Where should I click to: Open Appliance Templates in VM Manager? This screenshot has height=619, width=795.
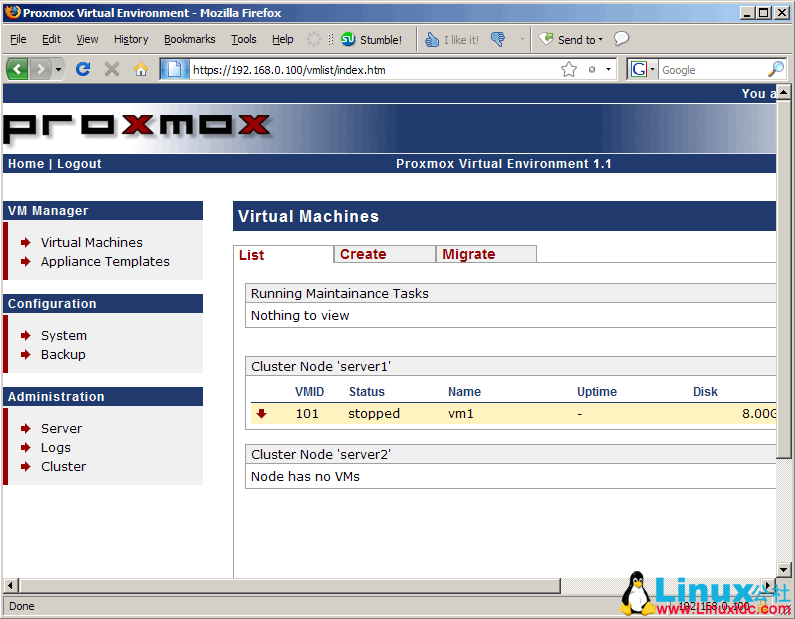pos(105,261)
